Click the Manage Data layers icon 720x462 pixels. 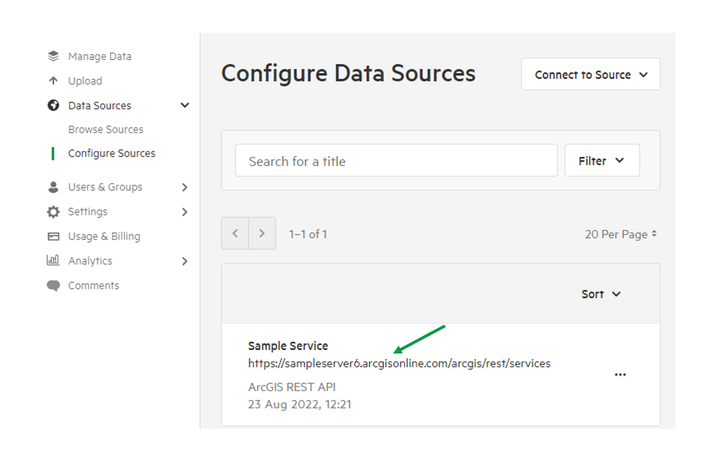click(x=53, y=56)
